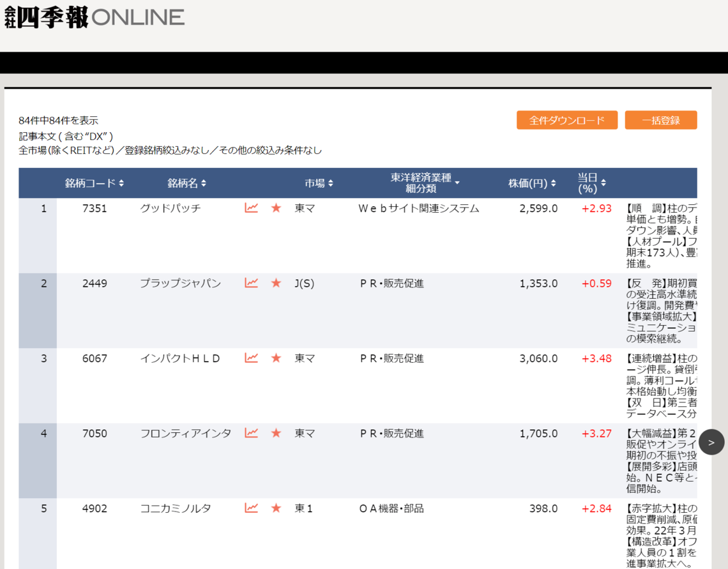Click the vertical scrollbar on the right edge
728x569 pixels.
(x=724, y=287)
